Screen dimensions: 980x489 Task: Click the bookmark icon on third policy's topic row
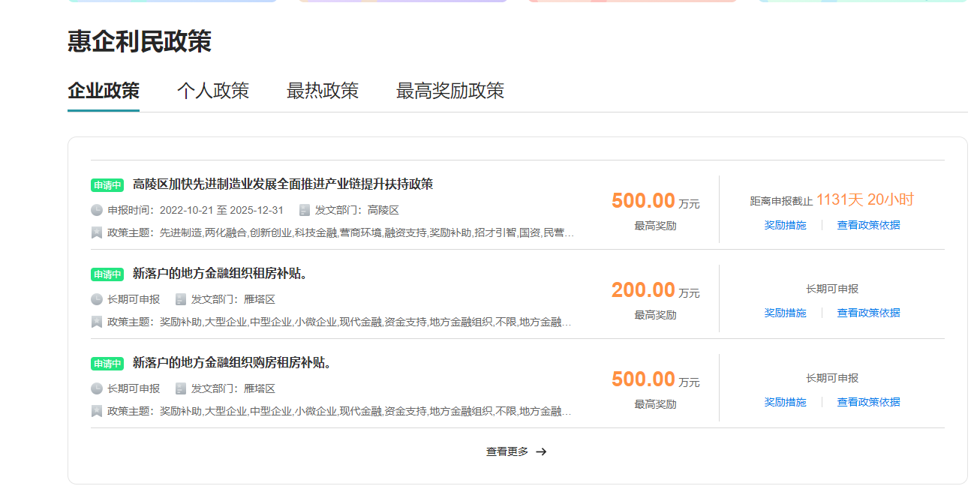pos(95,409)
